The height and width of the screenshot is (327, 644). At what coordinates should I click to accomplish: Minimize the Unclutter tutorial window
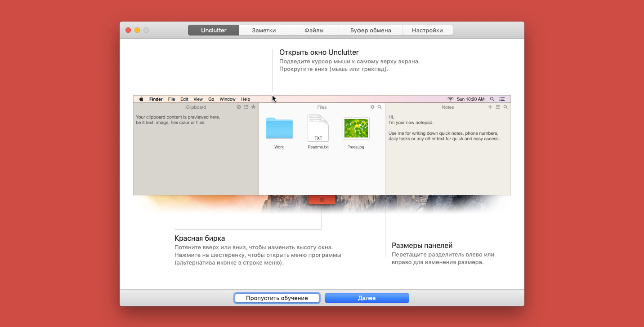click(x=137, y=30)
